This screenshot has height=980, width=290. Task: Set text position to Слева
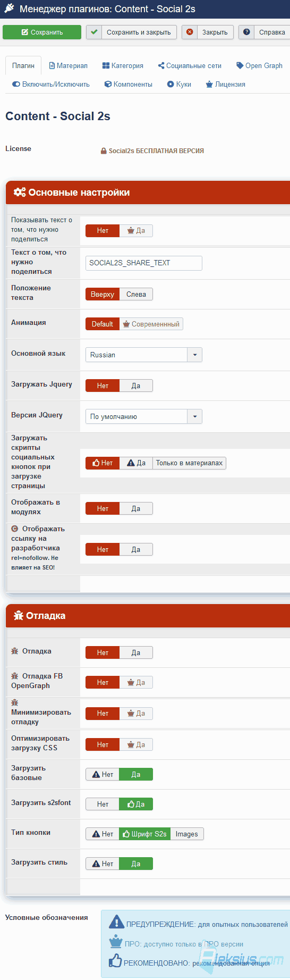click(136, 295)
